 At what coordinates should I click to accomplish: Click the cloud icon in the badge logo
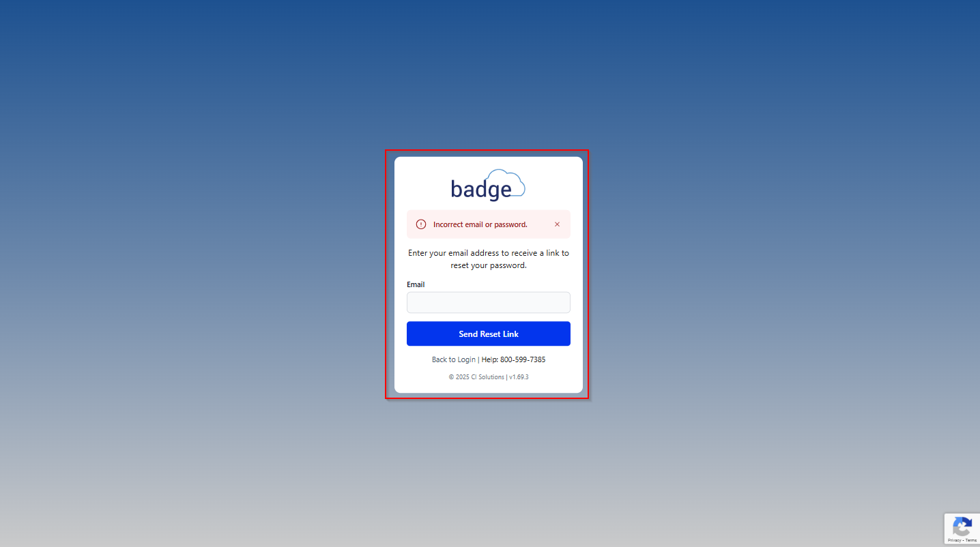click(506, 183)
